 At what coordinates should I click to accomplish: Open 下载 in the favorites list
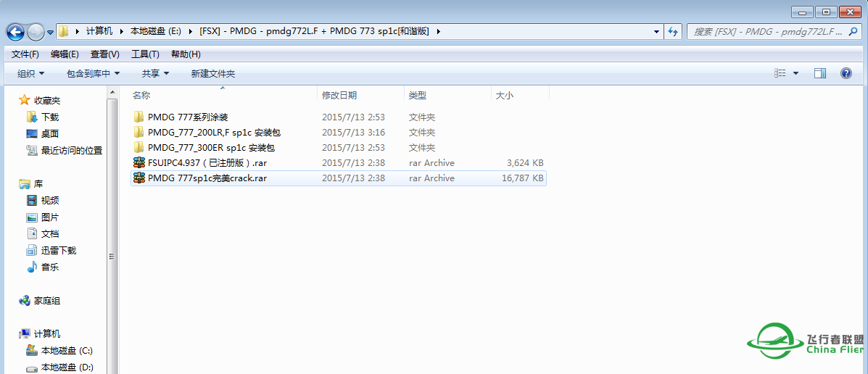tap(50, 117)
